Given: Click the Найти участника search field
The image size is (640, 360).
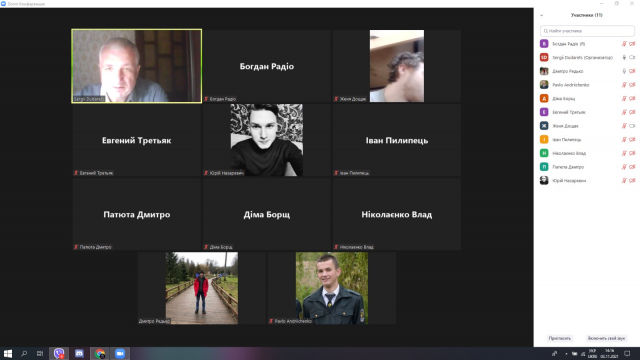Looking at the screenshot, I should (587, 31).
